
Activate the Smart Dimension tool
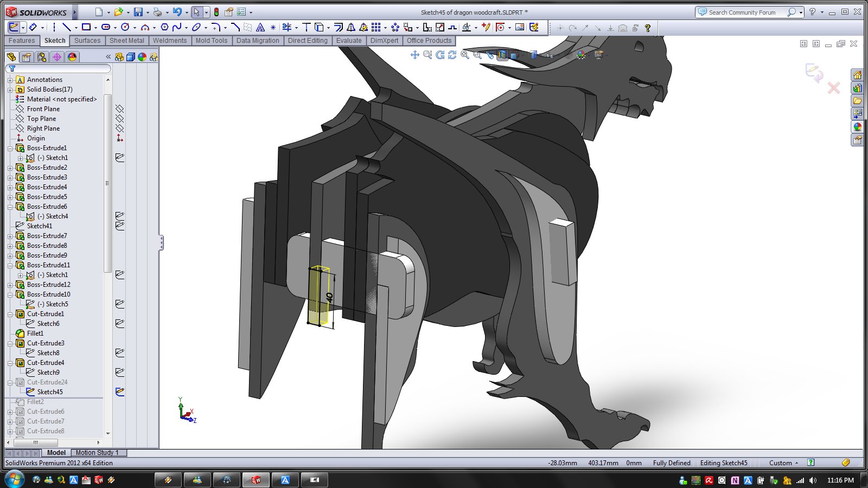coord(33,27)
